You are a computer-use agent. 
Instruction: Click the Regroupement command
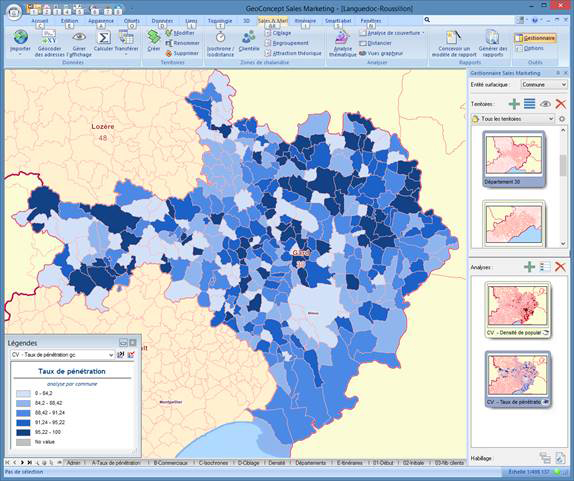pyautogui.click(x=287, y=43)
